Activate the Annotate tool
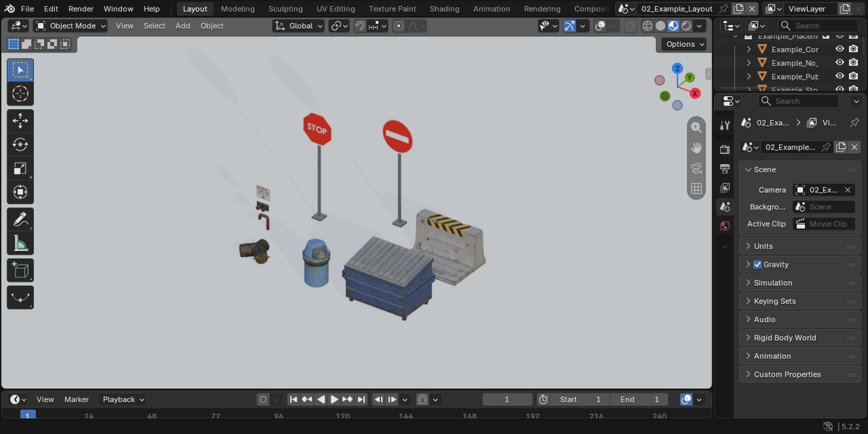The width and height of the screenshot is (868, 434). point(20,219)
